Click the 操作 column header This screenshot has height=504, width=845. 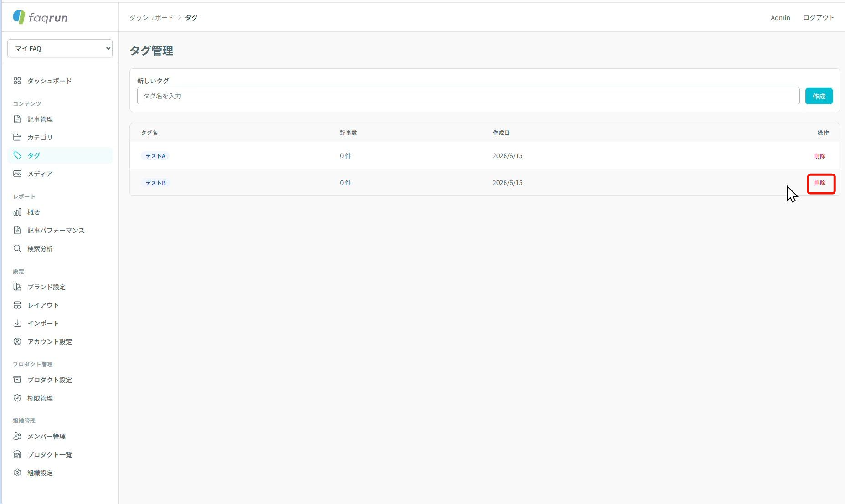pyautogui.click(x=823, y=133)
